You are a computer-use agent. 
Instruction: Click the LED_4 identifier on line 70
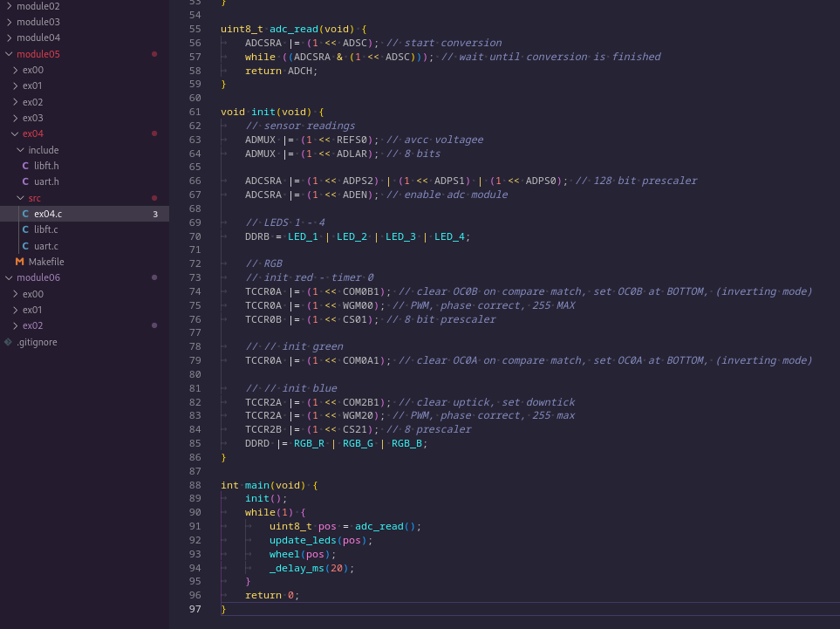point(449,236)
